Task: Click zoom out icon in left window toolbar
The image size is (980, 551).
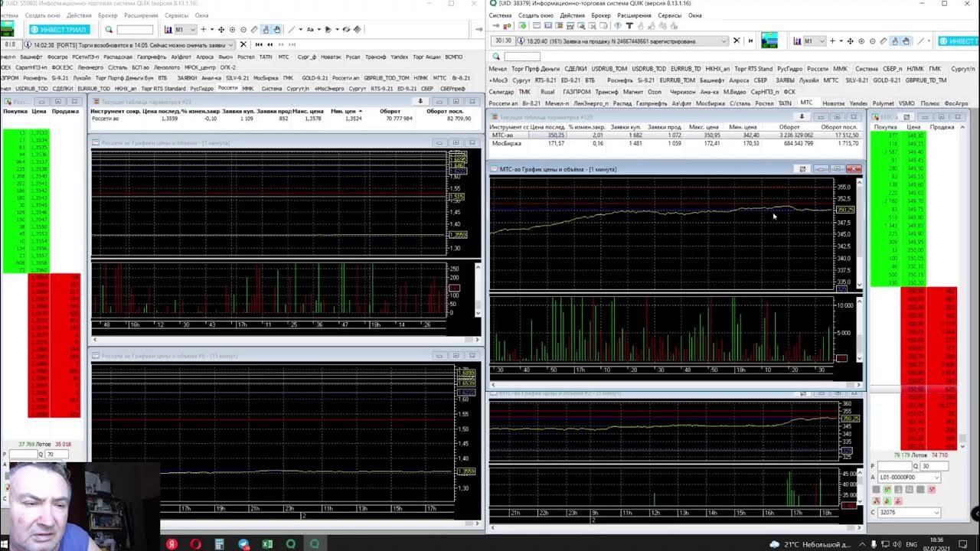Action: (x=243, y=30)
